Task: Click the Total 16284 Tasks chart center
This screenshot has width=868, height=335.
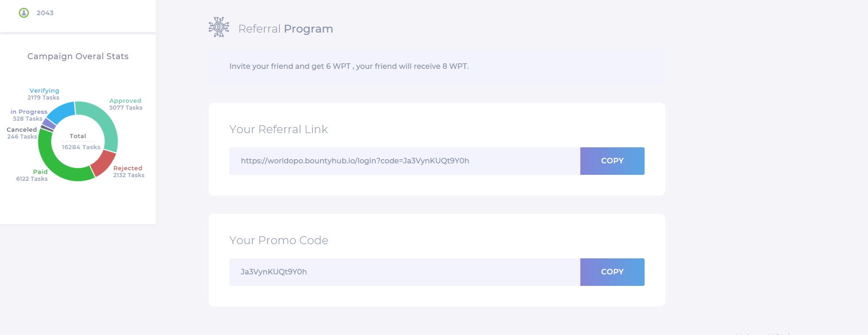Action: (x=78, y=141)
